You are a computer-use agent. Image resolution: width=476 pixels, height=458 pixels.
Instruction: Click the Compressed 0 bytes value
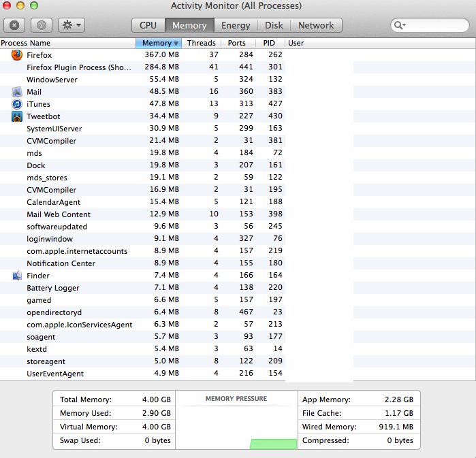(x=400, y=440)
